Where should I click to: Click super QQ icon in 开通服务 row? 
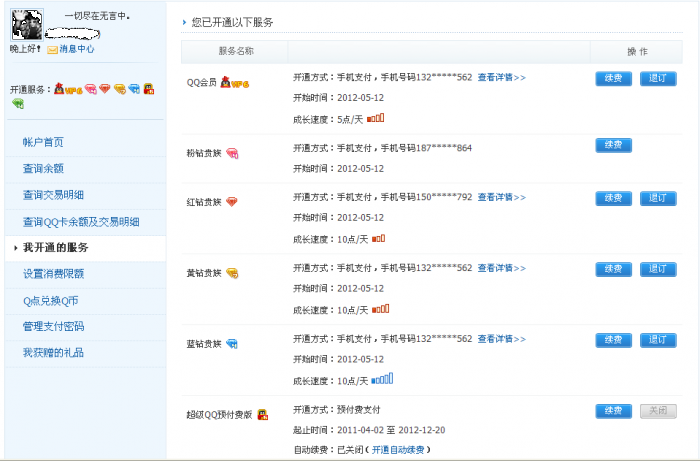(149, 89)
